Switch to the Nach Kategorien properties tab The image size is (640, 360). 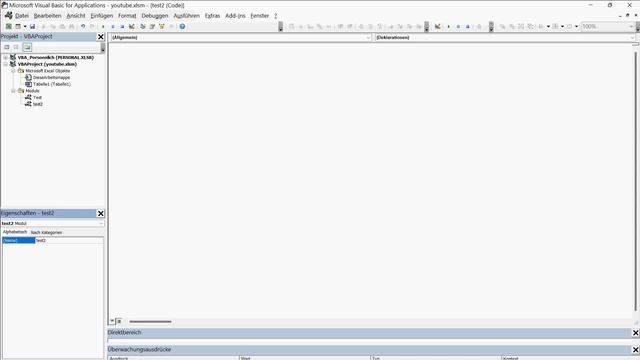(x=47, y=232)
